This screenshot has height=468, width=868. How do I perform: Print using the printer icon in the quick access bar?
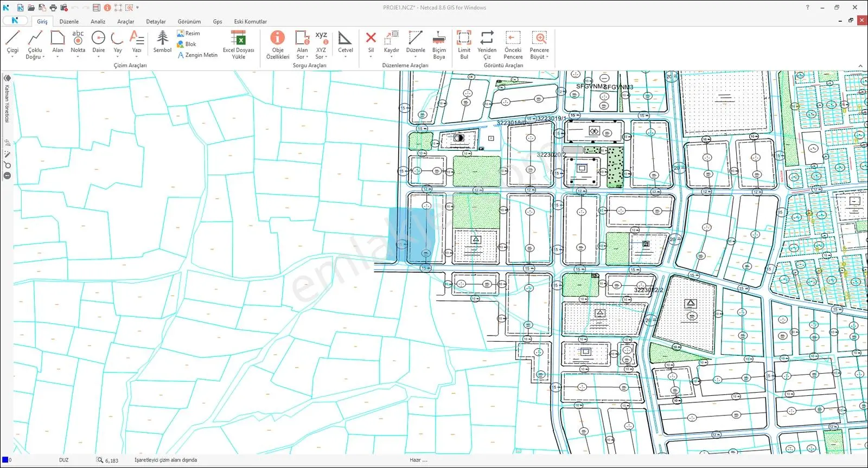click(53, 8)
